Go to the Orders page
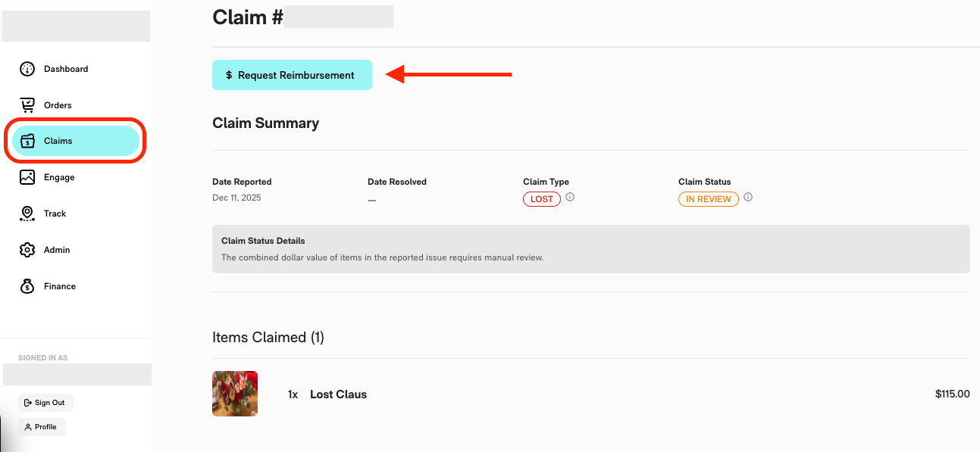Screen dimensions: 980x452 (58, 105)
